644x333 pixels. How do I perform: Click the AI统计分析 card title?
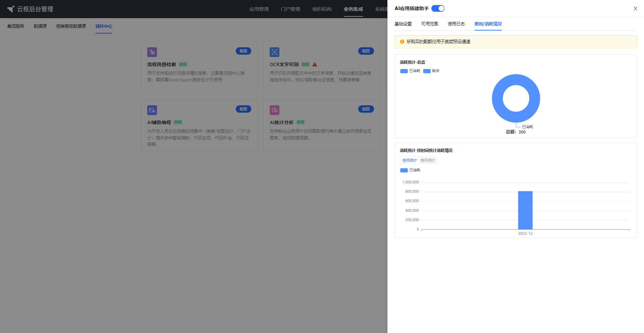281,122
